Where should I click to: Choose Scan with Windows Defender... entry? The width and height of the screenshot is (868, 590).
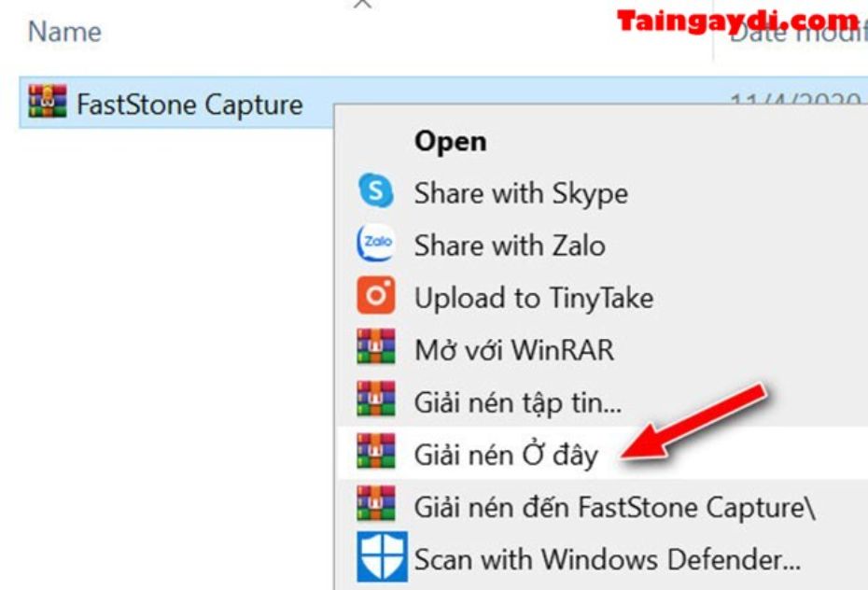(608, 559)
